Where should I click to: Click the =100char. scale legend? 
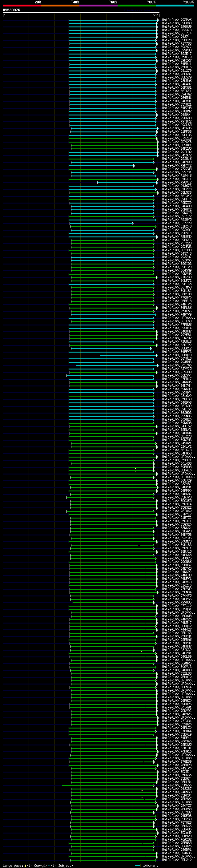click(x=147, y=866)
